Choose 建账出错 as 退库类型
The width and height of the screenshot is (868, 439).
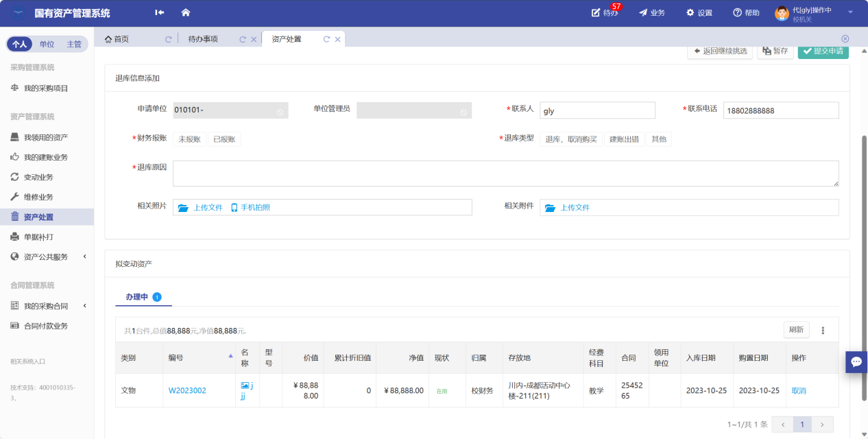tap(624, 139)
